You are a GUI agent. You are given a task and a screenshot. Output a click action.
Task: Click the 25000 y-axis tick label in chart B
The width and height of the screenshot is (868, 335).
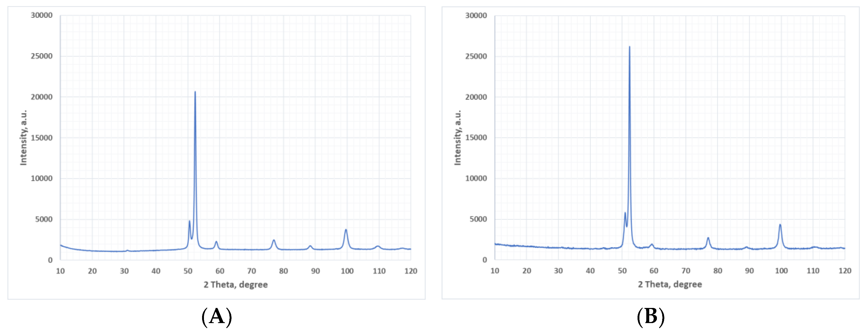pyautogui.click(x=476, y=56)
